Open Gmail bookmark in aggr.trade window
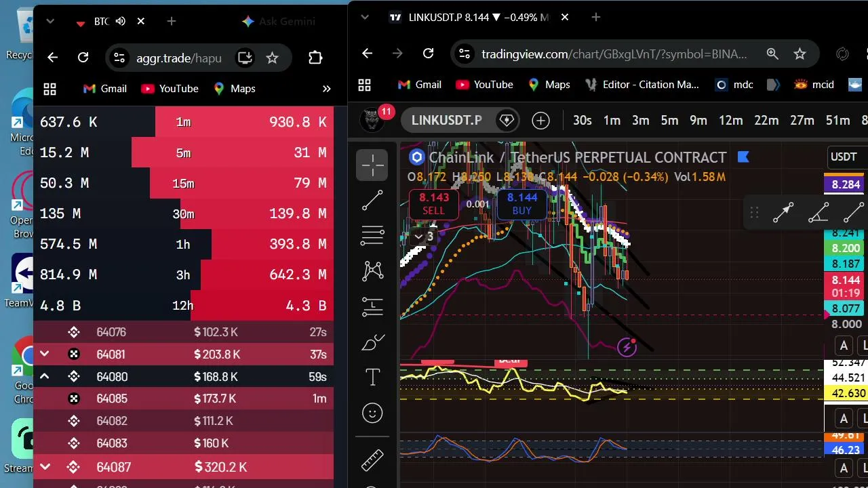 click(x=104, y=89)
